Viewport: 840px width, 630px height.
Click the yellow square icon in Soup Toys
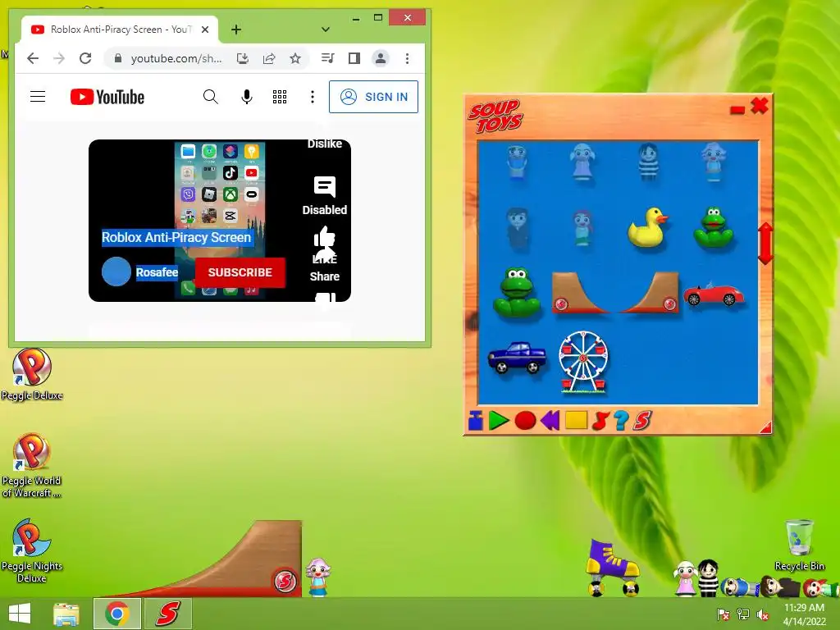point(576,420)
